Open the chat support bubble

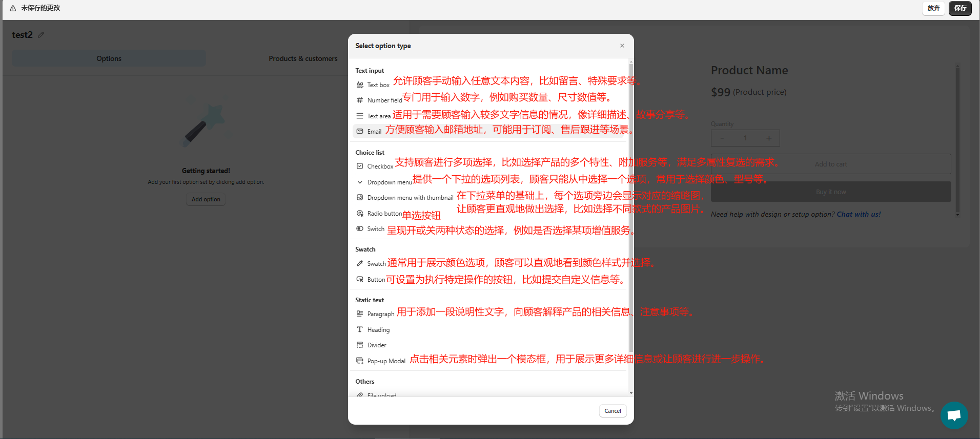954,415
